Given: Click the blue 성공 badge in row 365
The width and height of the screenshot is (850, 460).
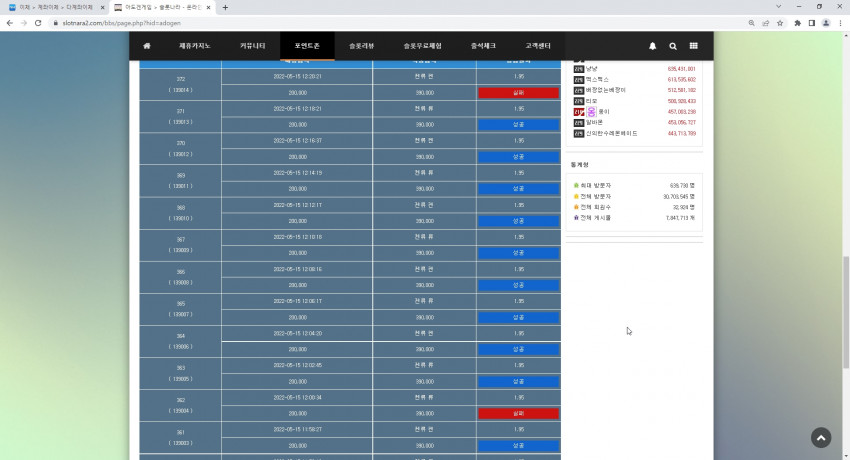Looking at the screenshot, I should click(x=518, y=317).
